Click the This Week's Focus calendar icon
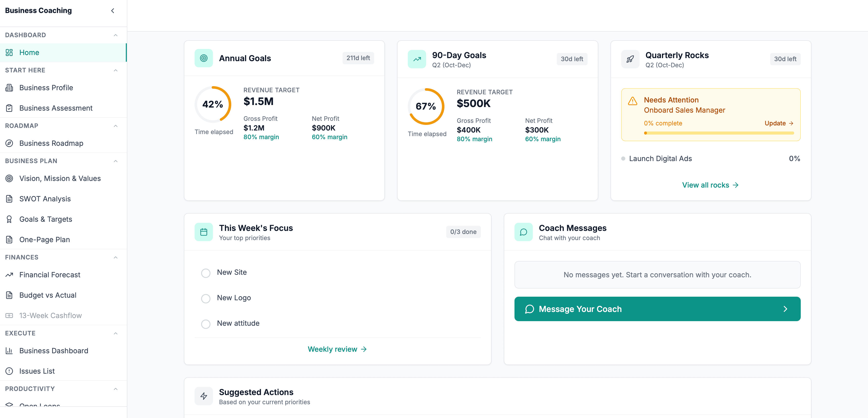The width and height of the screenshot is (868, 418). [204, 232]
